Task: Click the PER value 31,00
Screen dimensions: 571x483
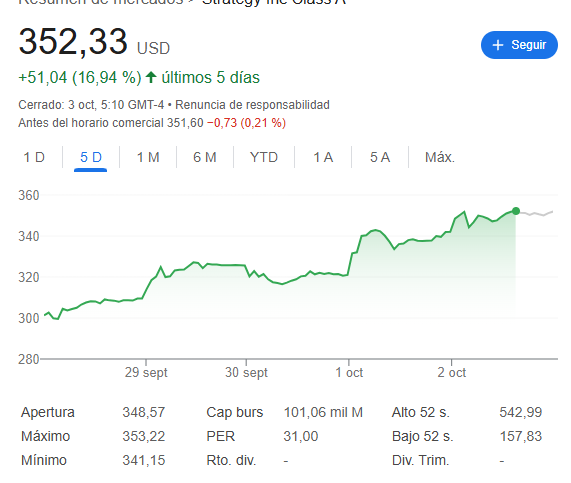Action: click(301, 436)
